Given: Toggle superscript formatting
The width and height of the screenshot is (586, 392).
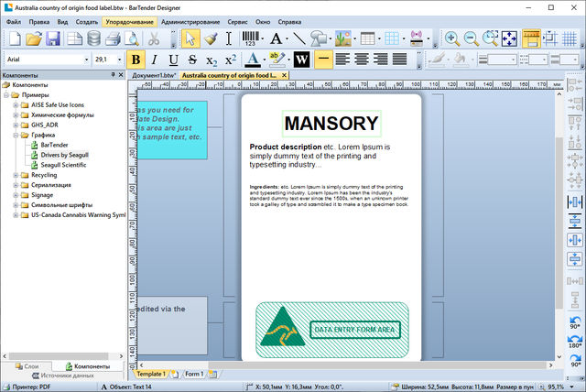Looking at the screenshot, I should click(x=231, y=60).
